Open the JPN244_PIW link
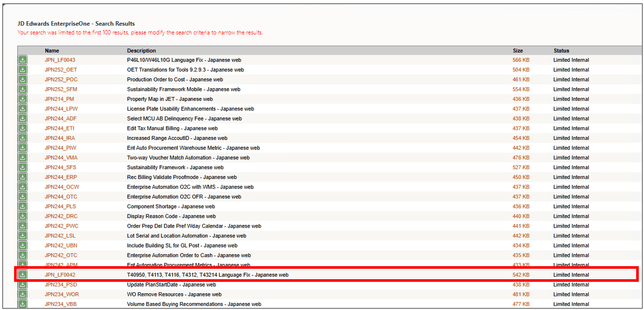This screenshot has width=644, height=310. click(61, 148)
